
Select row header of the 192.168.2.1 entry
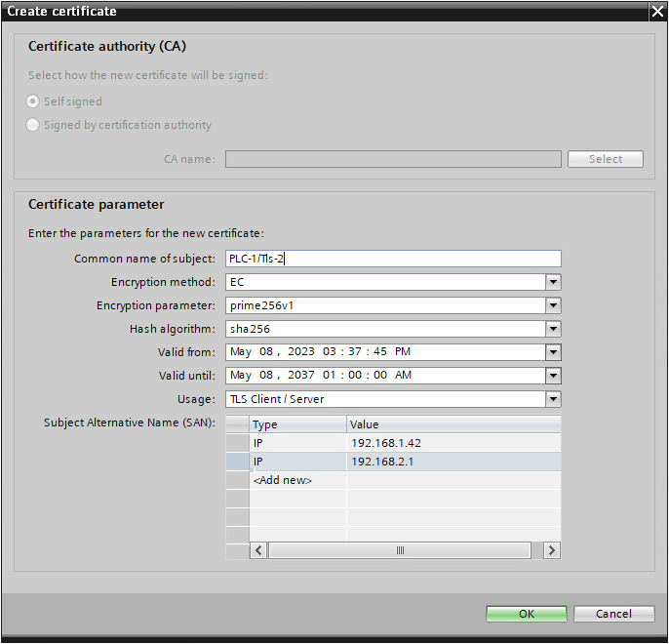pyautogui.click(x=237, y=462)
